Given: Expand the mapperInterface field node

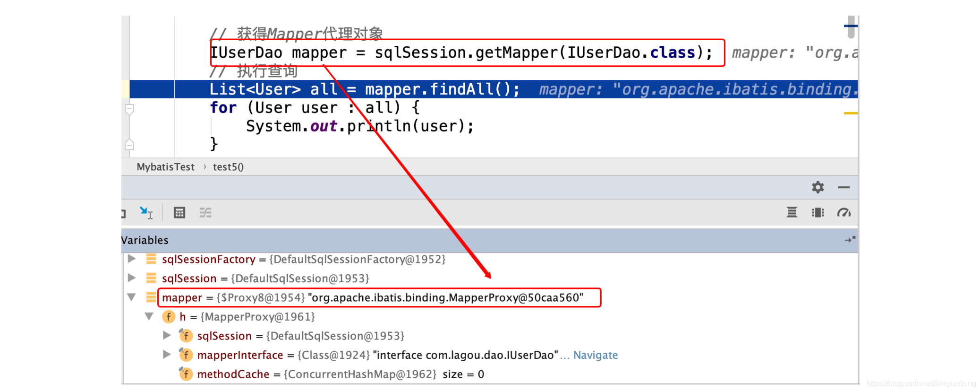Looking at the screenshot, I should (166, 354).
